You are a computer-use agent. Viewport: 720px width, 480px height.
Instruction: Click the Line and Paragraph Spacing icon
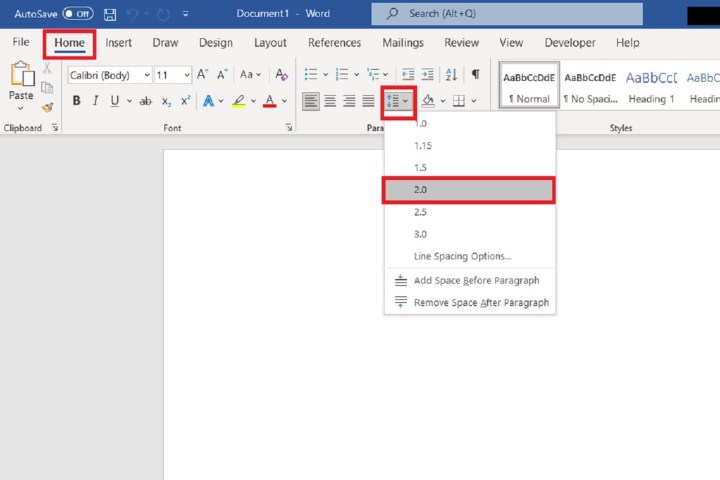click(x=393, y=101)
